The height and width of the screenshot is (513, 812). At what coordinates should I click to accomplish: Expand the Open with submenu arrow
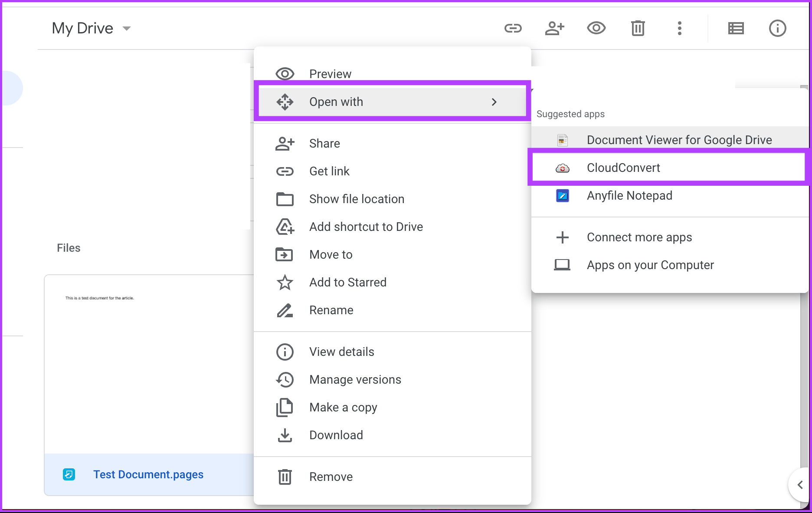click(494, 102)
